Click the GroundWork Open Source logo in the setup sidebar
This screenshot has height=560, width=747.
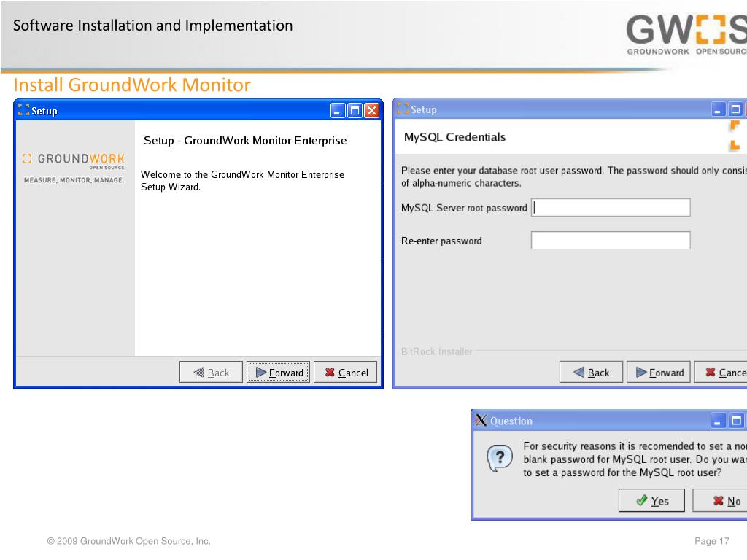coord(74,161)
